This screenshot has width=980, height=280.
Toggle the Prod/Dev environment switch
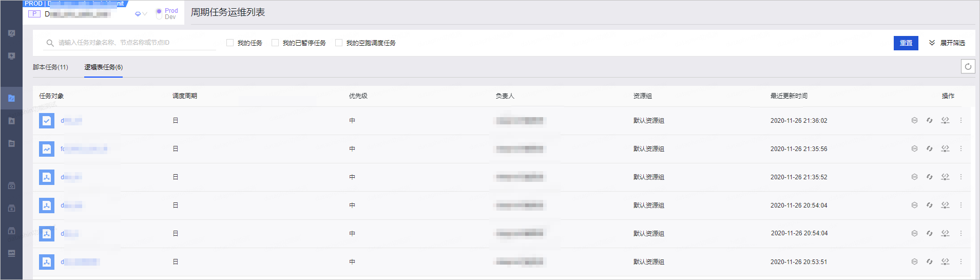[159, 13]
